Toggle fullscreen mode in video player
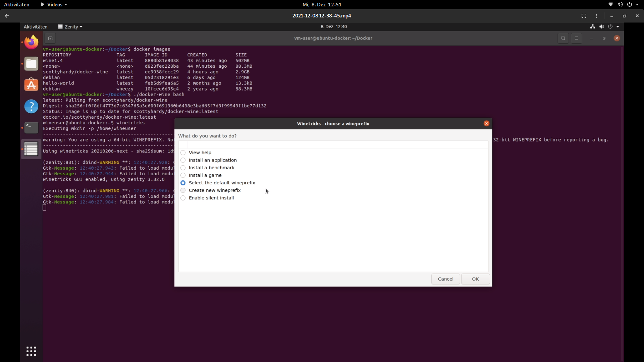Screen dimensions: 644x362 [x=584, y=16]
